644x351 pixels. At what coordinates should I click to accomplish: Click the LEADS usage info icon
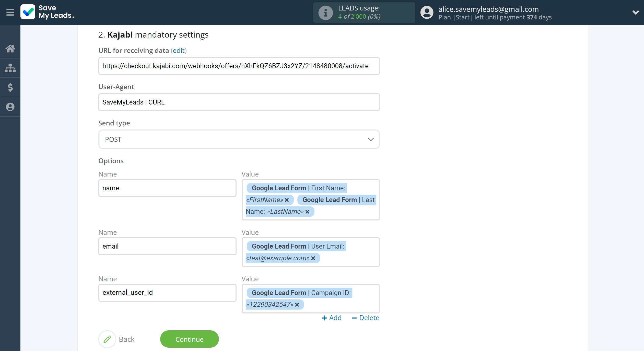pos(325,13)
